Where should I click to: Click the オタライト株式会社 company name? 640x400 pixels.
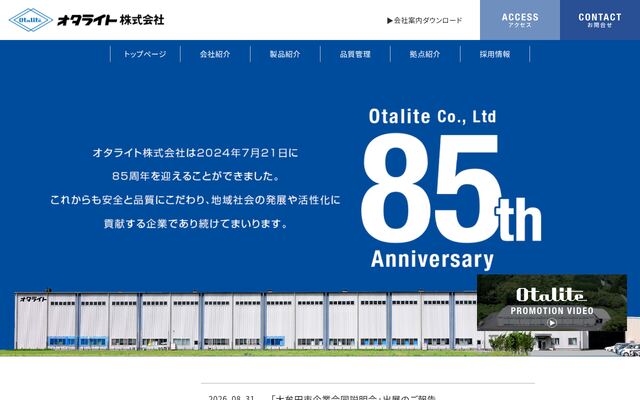111,20
